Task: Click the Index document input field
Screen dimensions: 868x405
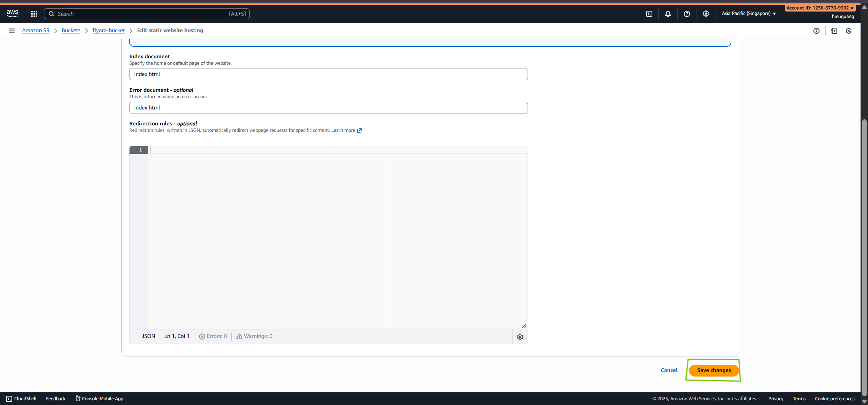Action: [x=328, y=74]
